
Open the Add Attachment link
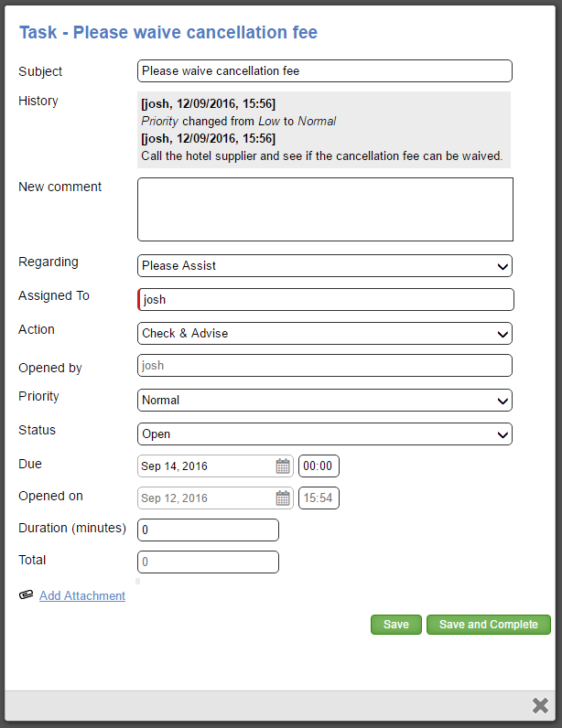coord(82,596)
